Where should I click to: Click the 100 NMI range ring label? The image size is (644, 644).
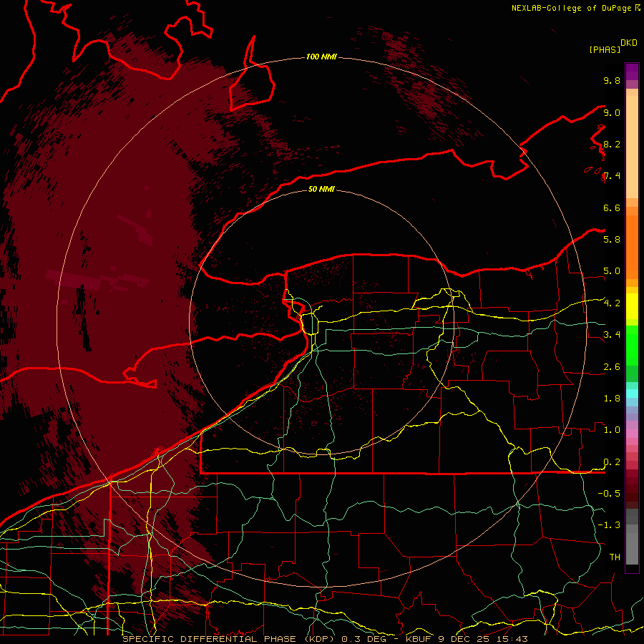click(321, 57)
